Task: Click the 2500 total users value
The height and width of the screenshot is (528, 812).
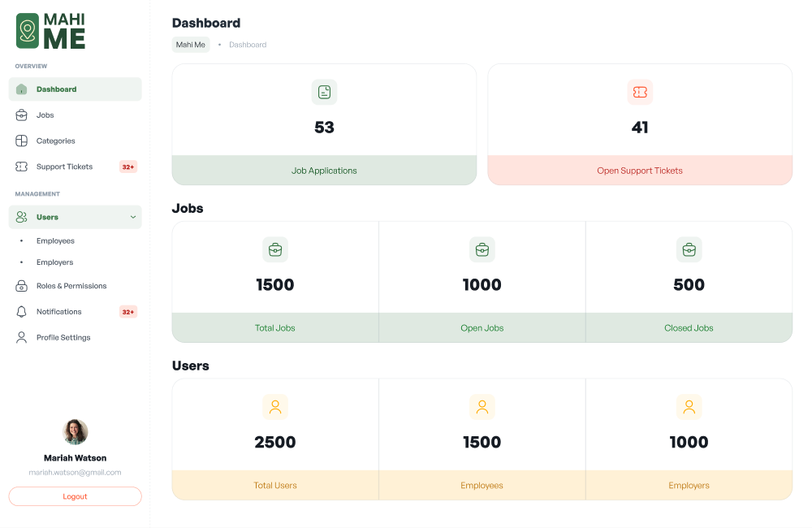Action: click(x=275, y=442)
